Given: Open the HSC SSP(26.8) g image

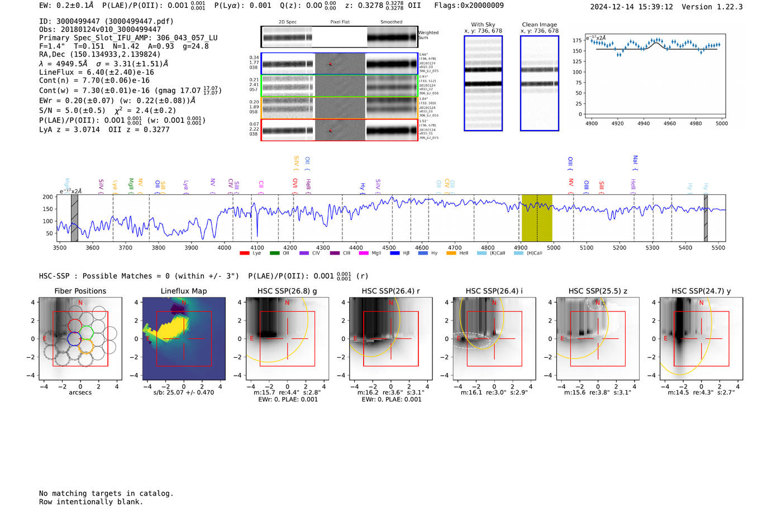Looking at the screenshot, I should point(287,338).
